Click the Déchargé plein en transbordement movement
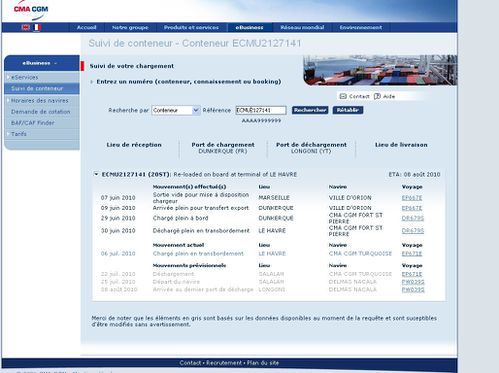Screen dimensions: 499x373 click(201, 231)
